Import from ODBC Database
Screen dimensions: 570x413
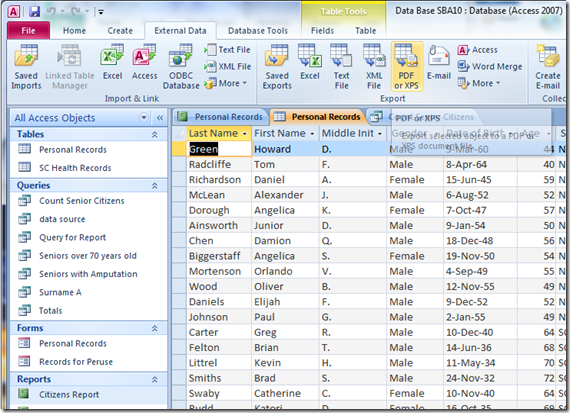[181, 67]
